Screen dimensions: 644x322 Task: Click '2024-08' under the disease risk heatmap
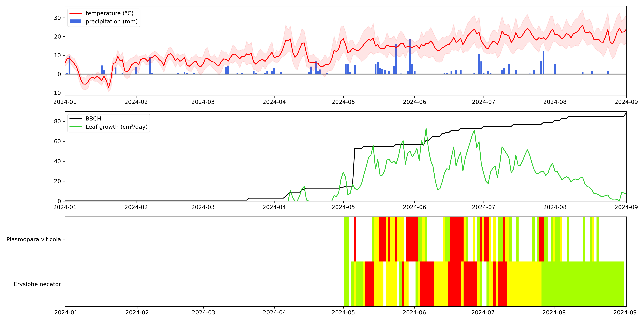(x=554, y=312)
